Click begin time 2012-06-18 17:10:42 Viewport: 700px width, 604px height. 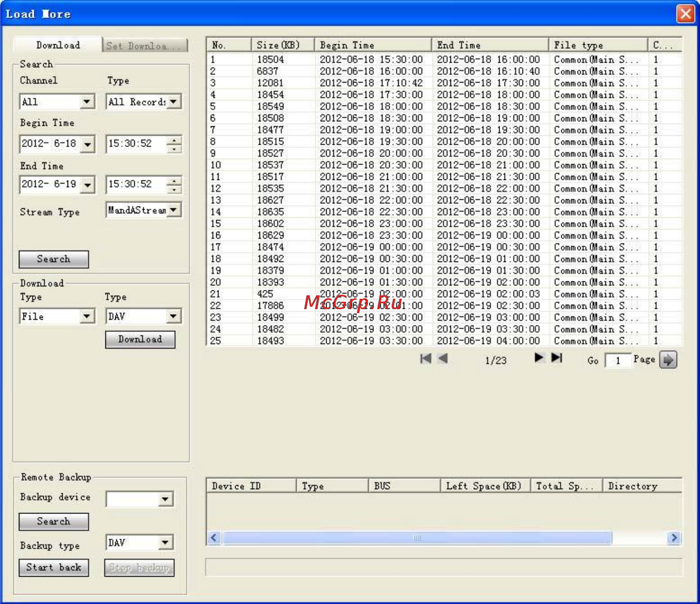point(371,83)
